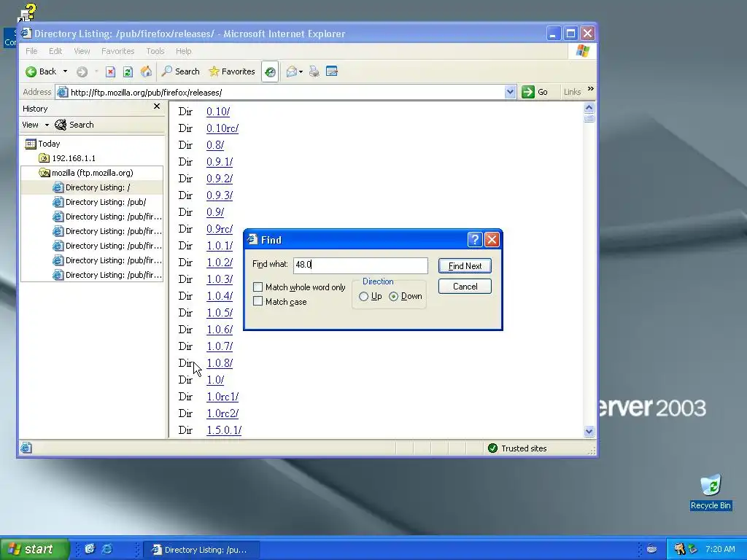The height and width of the screenshot is (560, 747).
Task: Open the Mail envelope icon
Action: [x=291, y=71]
